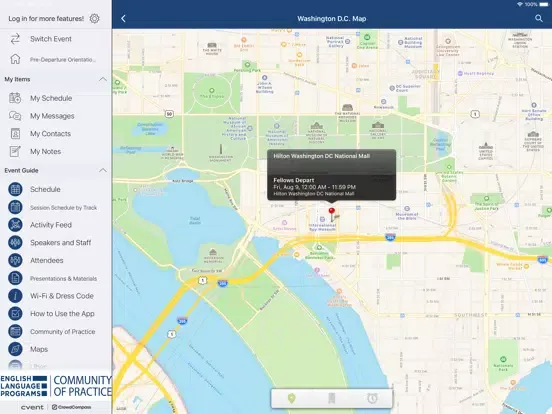Click the Switch Event arrows icon

pos(15,39)
